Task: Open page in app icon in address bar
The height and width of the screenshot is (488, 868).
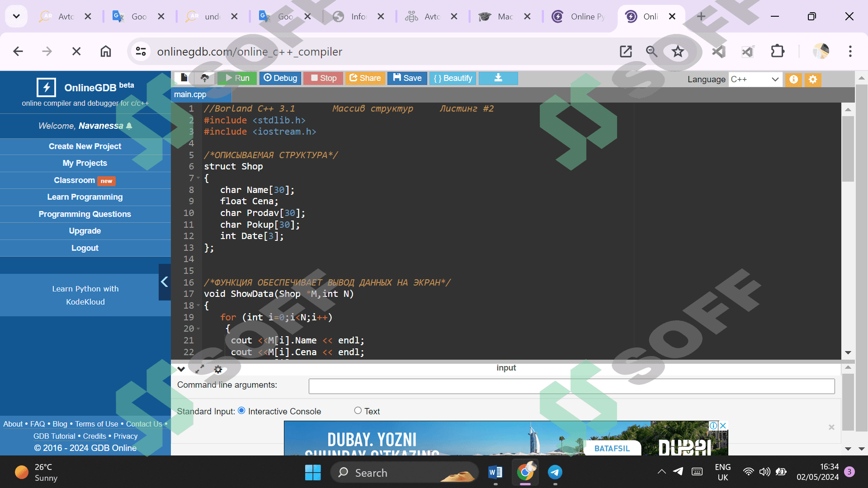Action: [x=626, y=52]
